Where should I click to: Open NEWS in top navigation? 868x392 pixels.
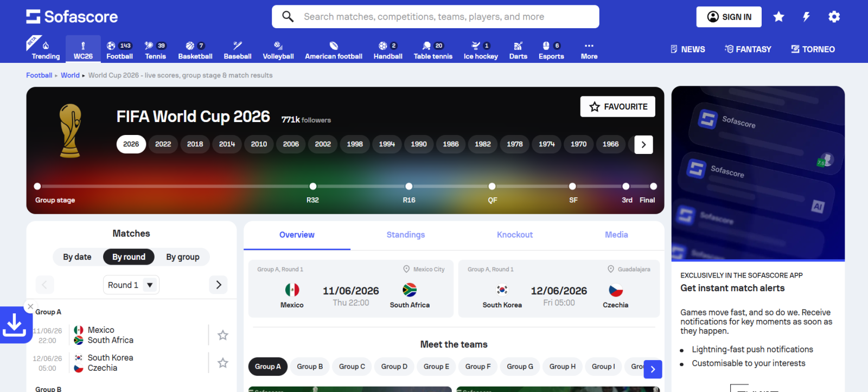(687, 49)
